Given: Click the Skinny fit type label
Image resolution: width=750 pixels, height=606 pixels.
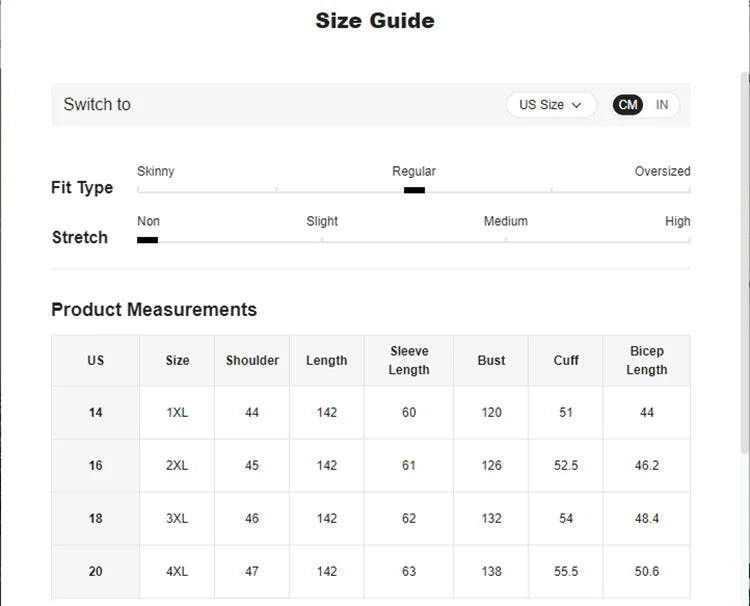Looking at the screenshot, I should pyautogui.click(x=156, y=172).
